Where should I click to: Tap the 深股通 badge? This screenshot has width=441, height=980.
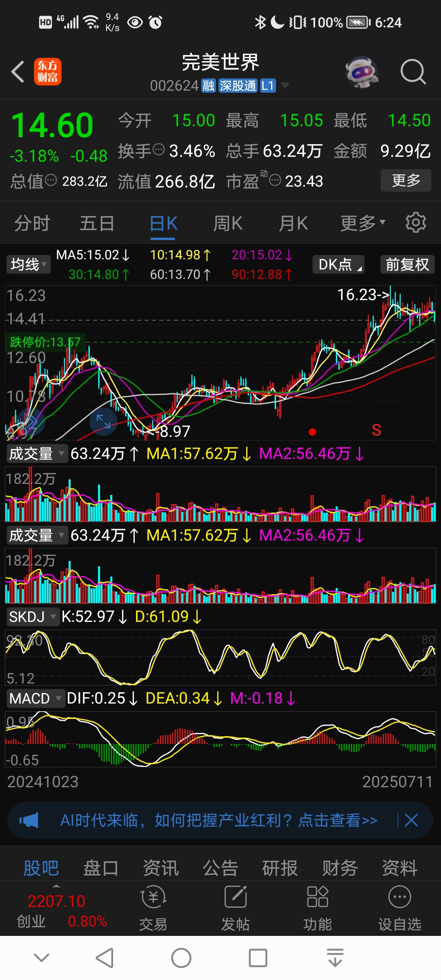tap(238, 86)
